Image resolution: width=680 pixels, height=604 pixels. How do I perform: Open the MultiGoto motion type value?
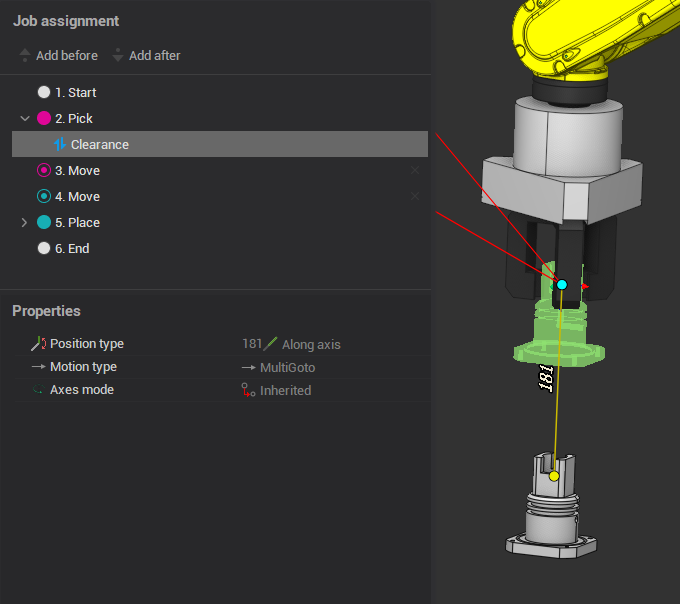pyautogui.click(x=286, y=367)
